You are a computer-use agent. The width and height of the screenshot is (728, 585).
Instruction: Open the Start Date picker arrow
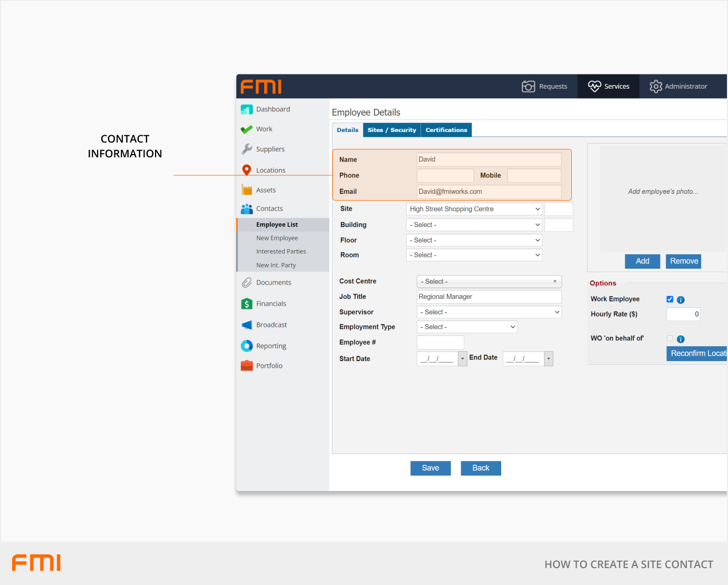click(x=463, y=359)
